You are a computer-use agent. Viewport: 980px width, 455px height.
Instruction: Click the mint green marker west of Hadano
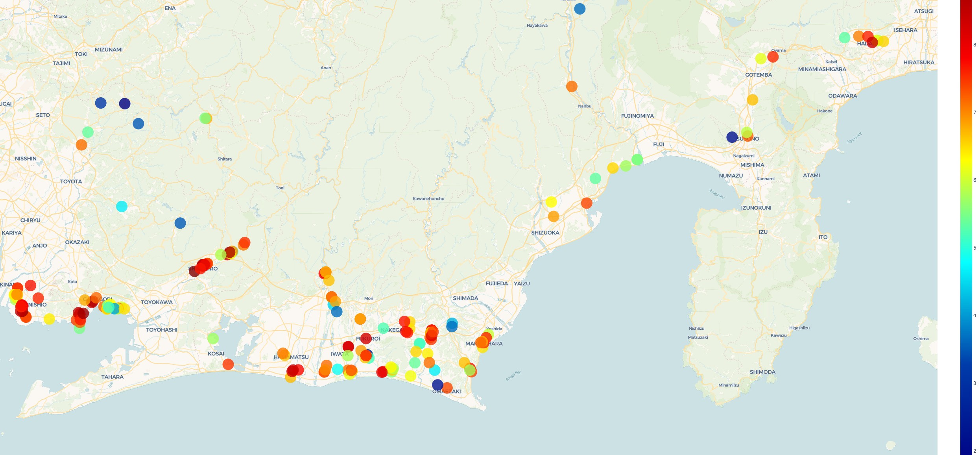point(844,37)
